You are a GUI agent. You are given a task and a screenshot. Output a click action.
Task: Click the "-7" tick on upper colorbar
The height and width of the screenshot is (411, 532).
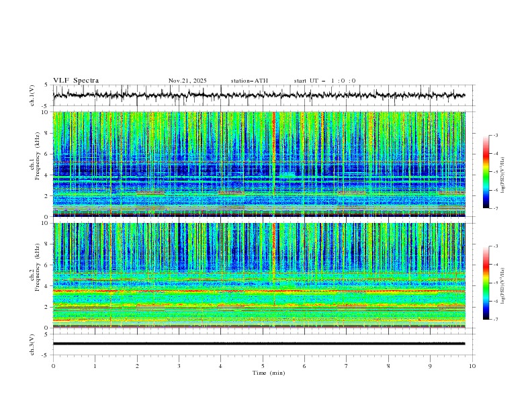click(x=496, y=208)
